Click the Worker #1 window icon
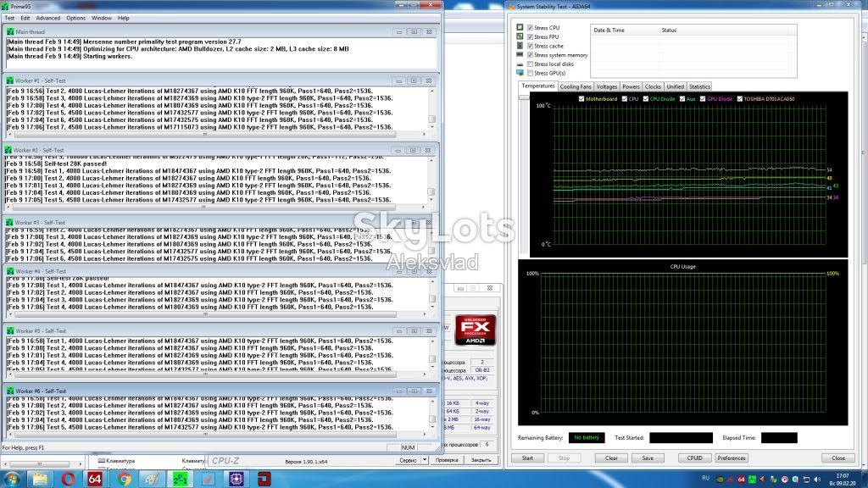Image resolution: width=868 pixels, height=488 pixels. [10, 80]
